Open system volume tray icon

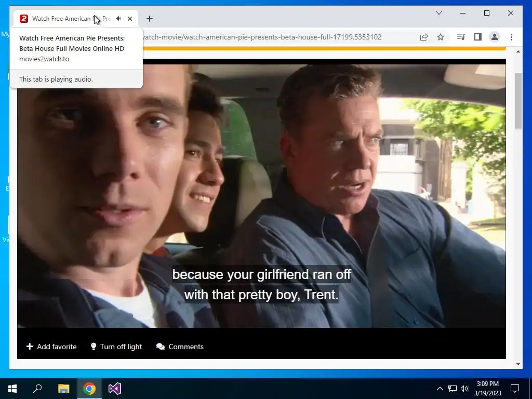(x=464, y=389)
